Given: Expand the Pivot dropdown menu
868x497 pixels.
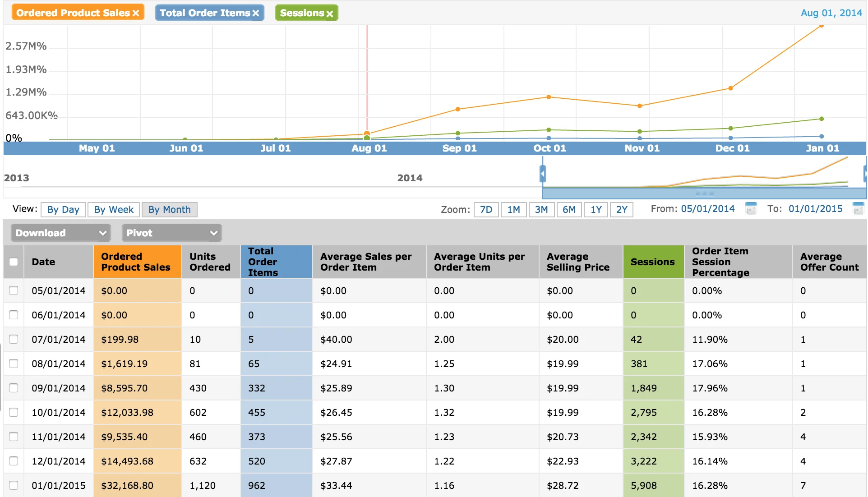Looking at the screenshot, I should (171, 233).
